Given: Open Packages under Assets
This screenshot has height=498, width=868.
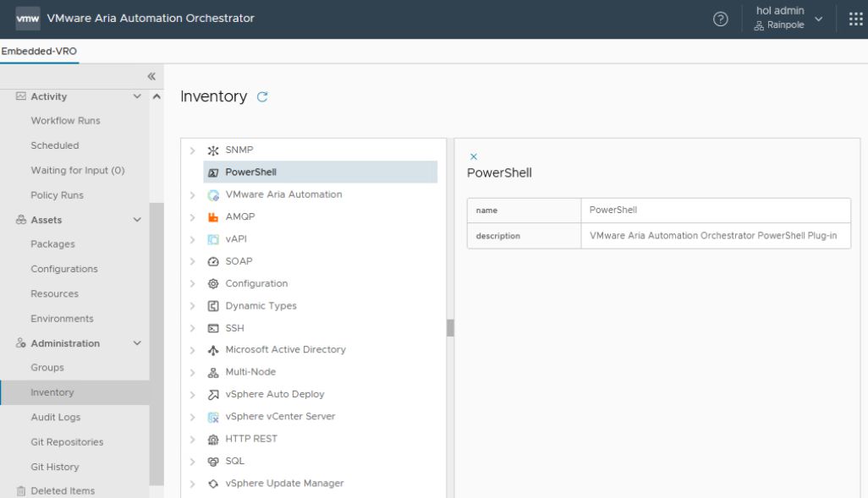Looking at the screenshot, I should pos(52,244).
